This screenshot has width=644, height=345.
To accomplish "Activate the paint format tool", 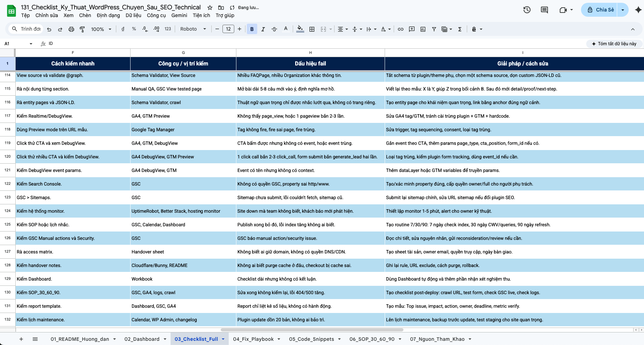I will pos(82,29).
